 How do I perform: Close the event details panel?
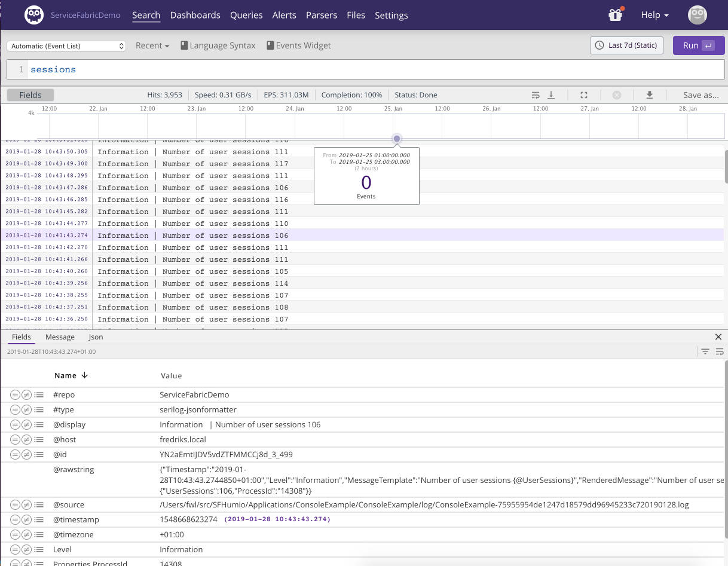tap(718, 337)
